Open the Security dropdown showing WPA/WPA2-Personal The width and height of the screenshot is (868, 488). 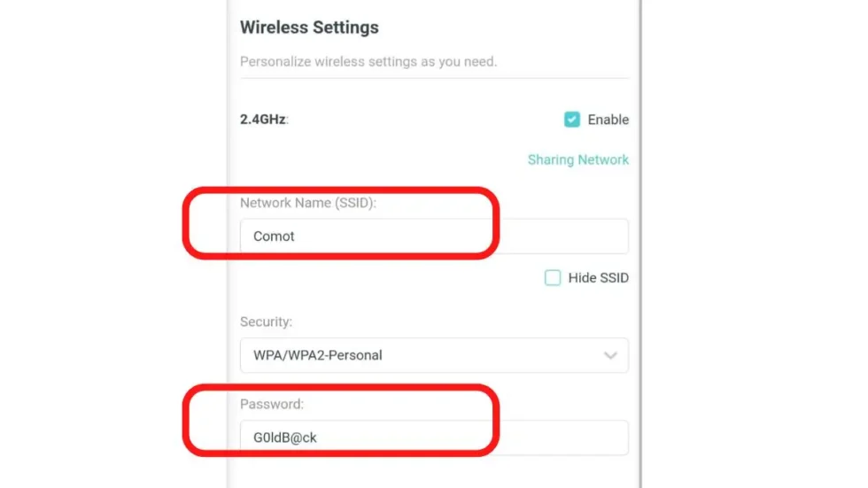pos(434,355)
